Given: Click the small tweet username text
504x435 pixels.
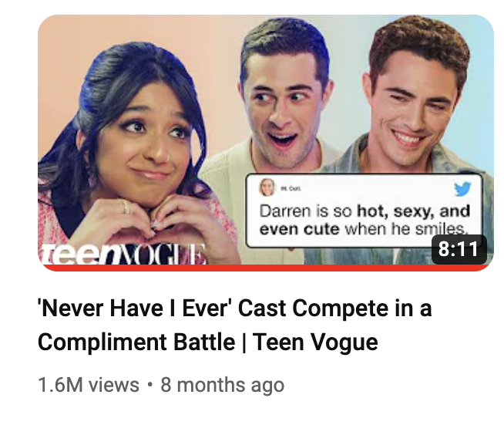Looking at the screenshot, I should click(291, 188).
